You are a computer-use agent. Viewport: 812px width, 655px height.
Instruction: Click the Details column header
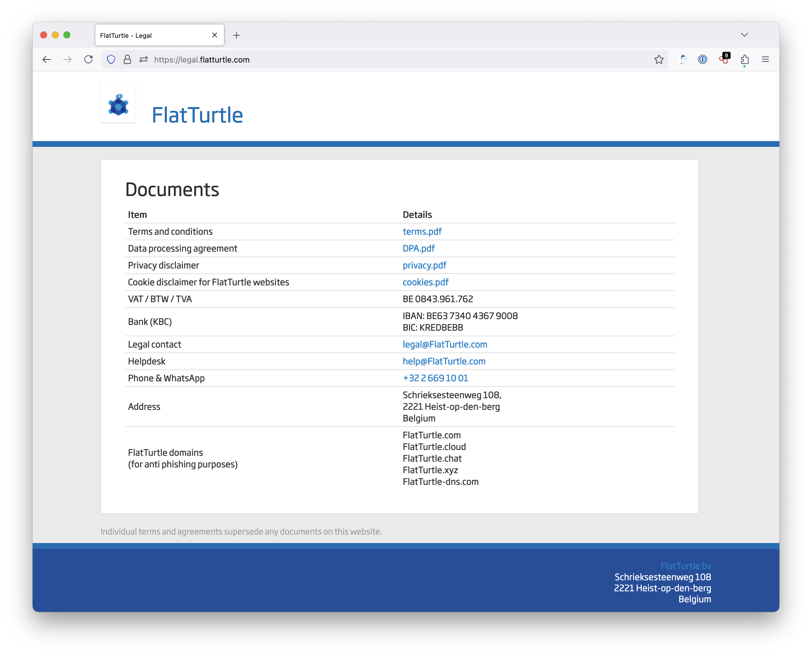[x=417, y=215]
